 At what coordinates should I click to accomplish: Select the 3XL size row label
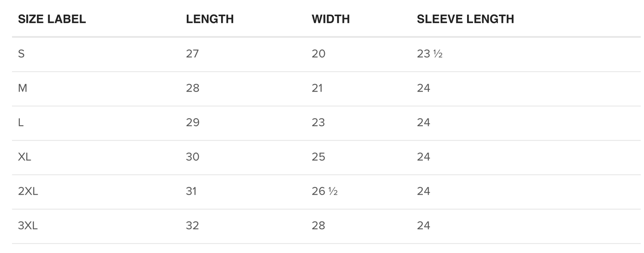[x=28, y=226]
